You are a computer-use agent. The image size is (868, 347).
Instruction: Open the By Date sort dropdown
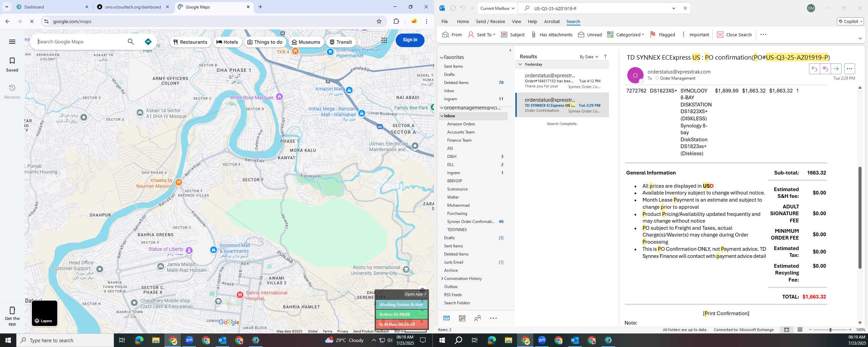[x=589, y=57]
